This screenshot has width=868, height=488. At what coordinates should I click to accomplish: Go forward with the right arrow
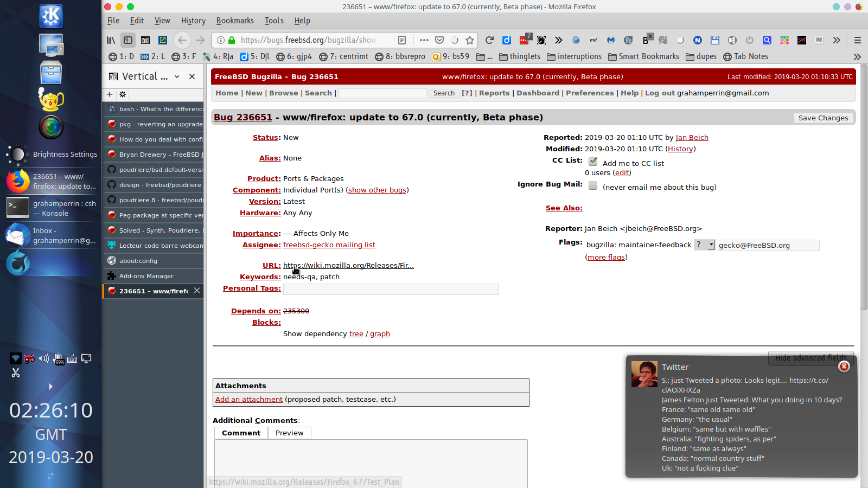[x=200, y=40]
